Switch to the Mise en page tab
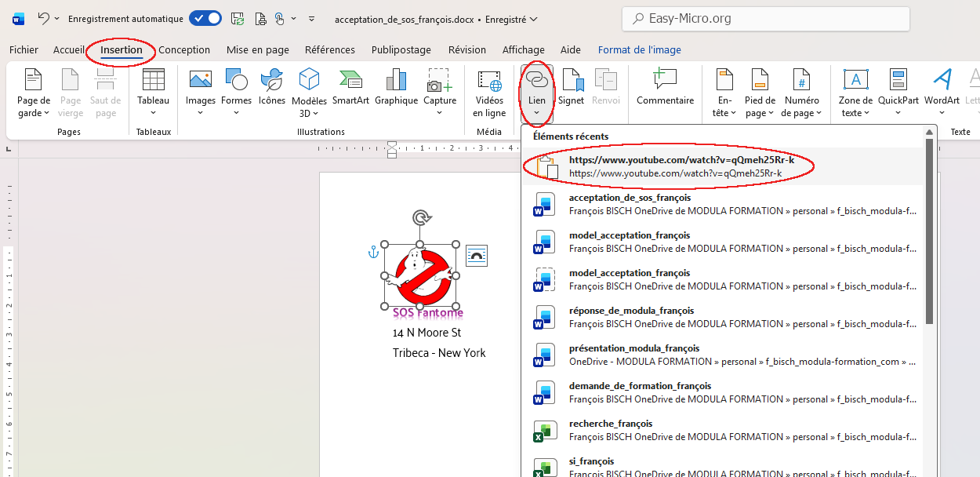The width and height of the screenshot is (980, 477). [257, 49]
